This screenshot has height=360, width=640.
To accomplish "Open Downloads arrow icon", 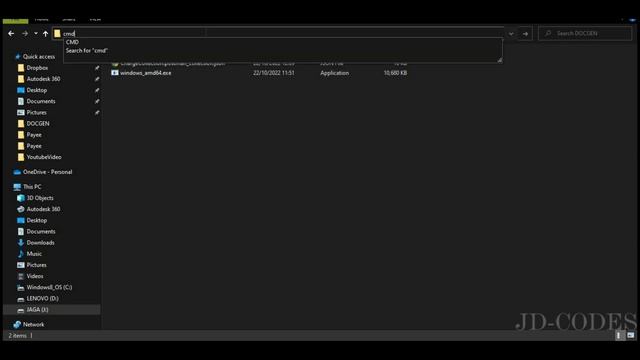I will tap(21, 242).
